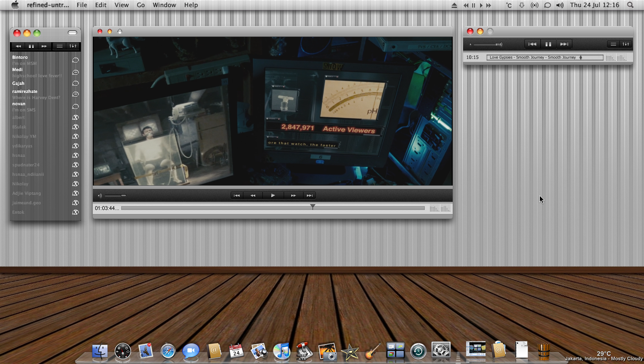Open the temperature °C menu bar item
This screenshot has height=364, width=644.
pos(509,5)
